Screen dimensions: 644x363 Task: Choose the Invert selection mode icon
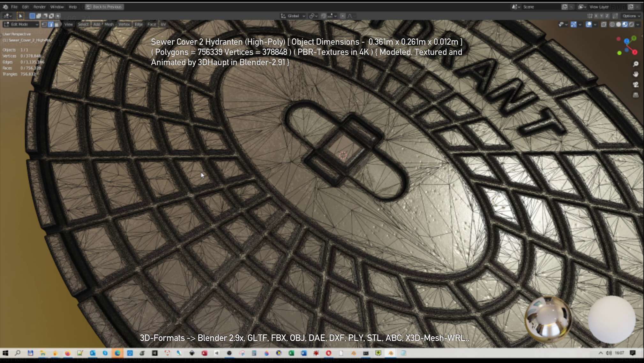pyautogui.click(x=51, y=16)
